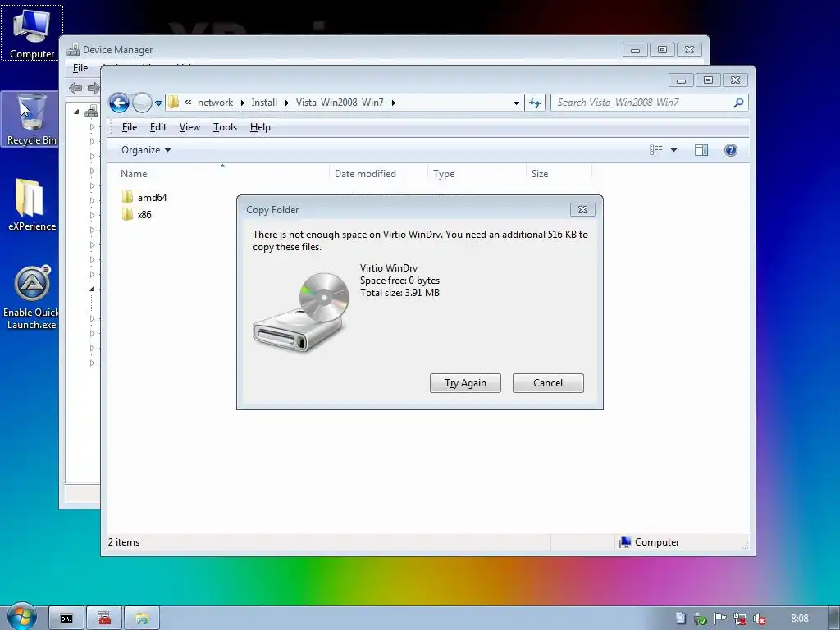Click the address bar folder icon

pyautogui.click(x=174, y=103)
